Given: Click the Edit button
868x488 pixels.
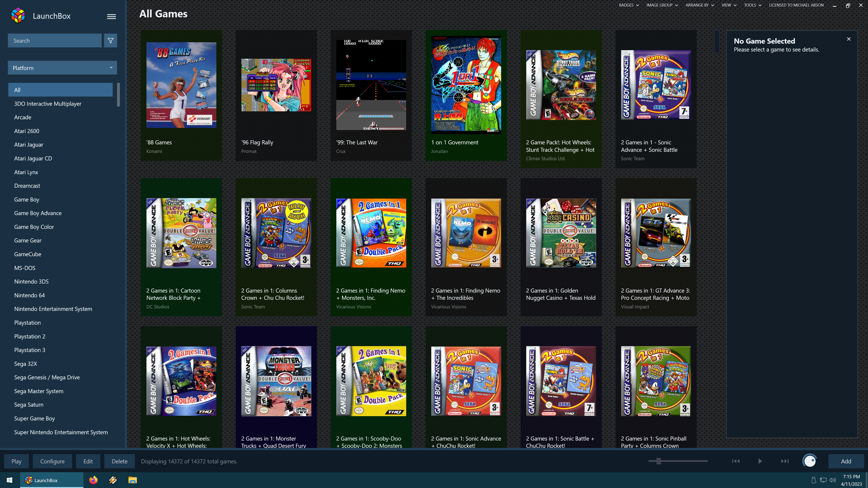Looking at the screenshot, I should pos(88,461).
